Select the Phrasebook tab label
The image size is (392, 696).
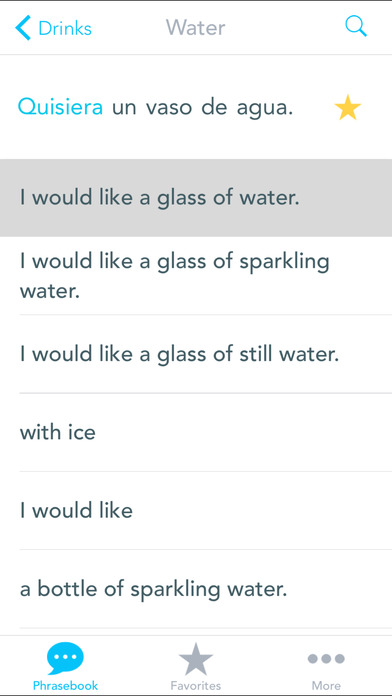(65, 685)
